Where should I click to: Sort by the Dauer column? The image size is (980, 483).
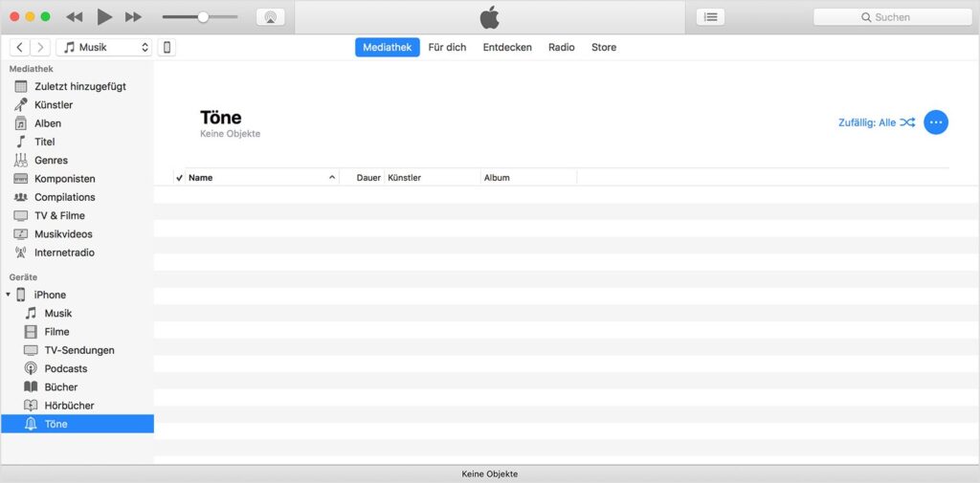(x=362, y=178)
